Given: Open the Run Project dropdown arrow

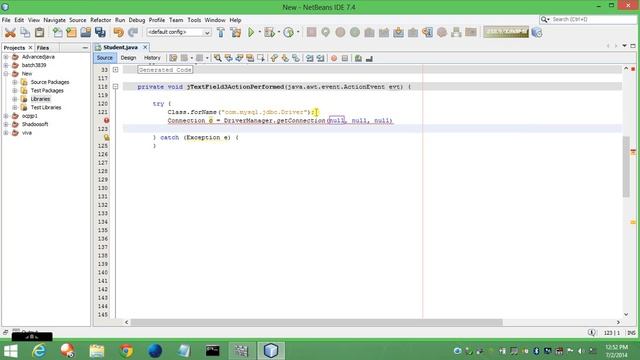Looking at the screenshot, I should coord(259,32).
